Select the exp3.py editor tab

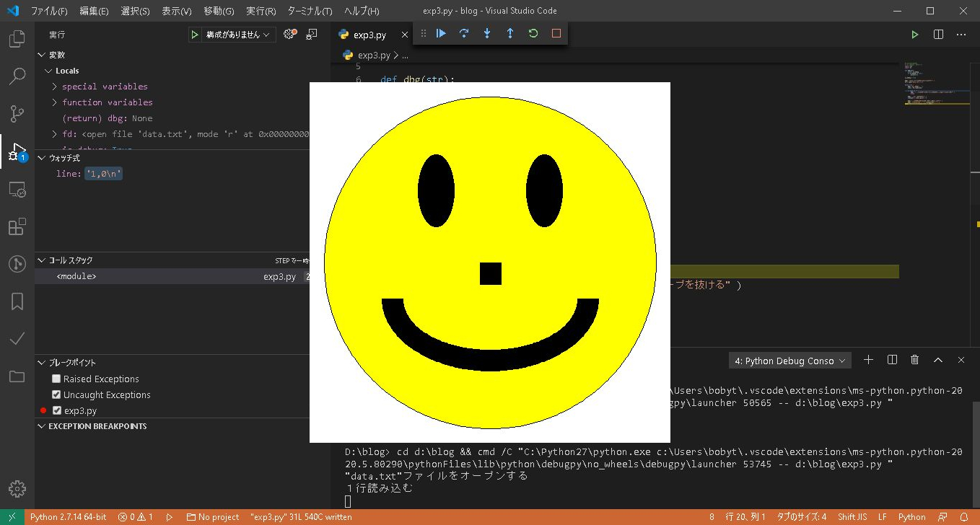tap(369, 35)
